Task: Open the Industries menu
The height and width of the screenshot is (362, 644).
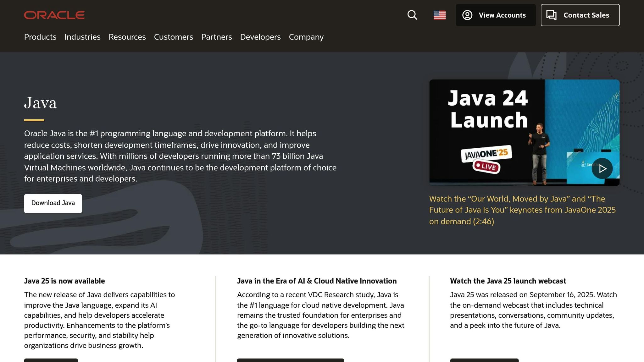Action: 82,37
